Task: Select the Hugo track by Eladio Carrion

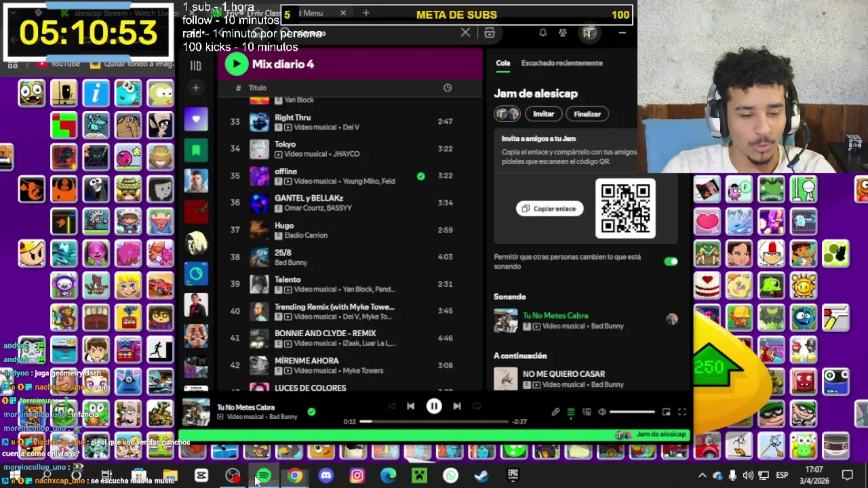Action: pyautogui.click(x=350, y=230)
